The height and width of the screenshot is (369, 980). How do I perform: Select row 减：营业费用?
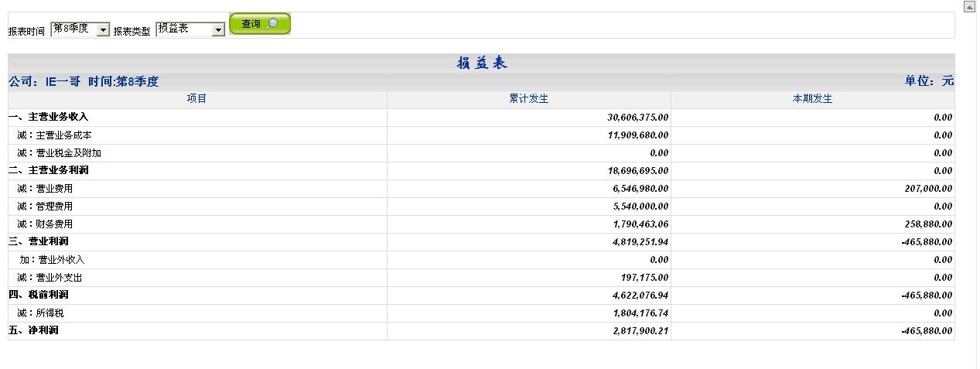click(481, 189)
